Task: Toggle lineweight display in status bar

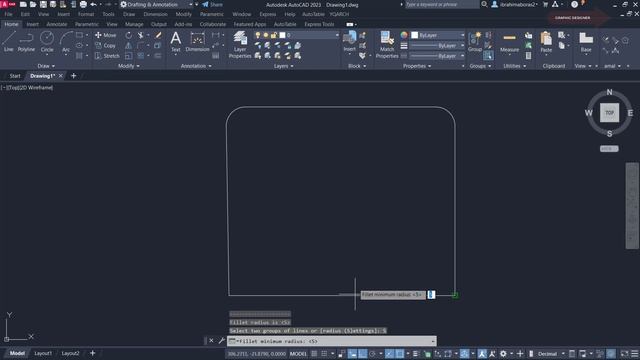Action: pyautogui.click(x=415, y=353)
